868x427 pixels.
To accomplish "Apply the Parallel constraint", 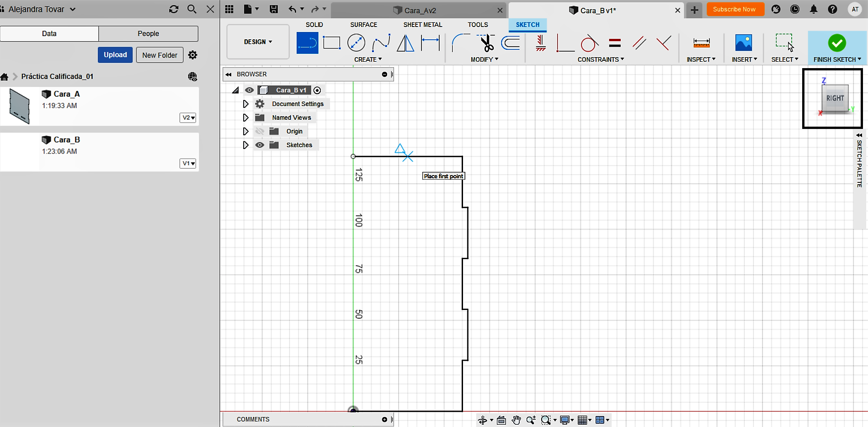I will pos(639,43).
